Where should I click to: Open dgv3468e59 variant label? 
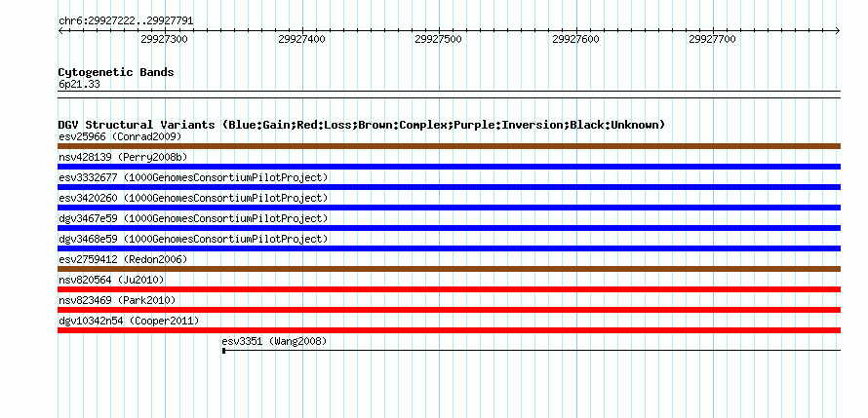(193, 239)
